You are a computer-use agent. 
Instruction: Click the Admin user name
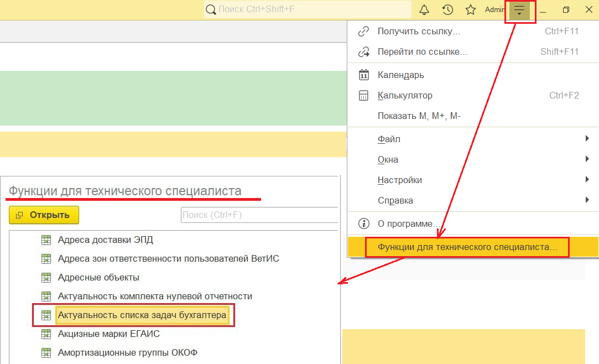click(x=494, y=10)
